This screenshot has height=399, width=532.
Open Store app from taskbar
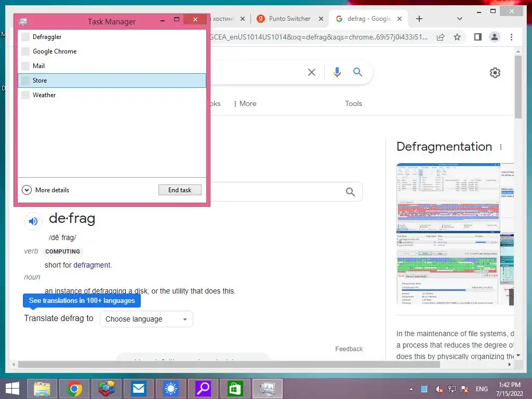tap(235, 389)
